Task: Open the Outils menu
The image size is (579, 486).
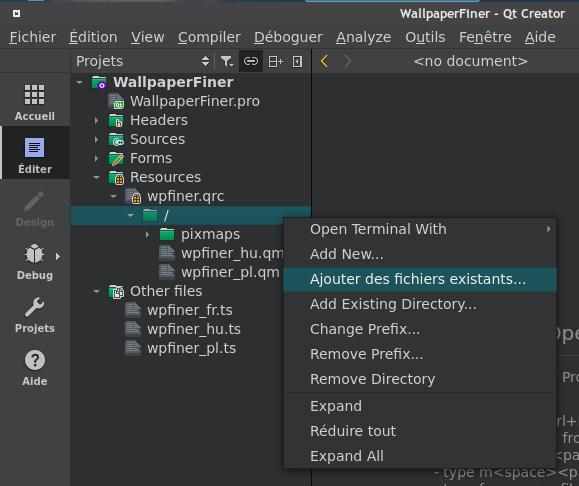Action: pos(425,37)
